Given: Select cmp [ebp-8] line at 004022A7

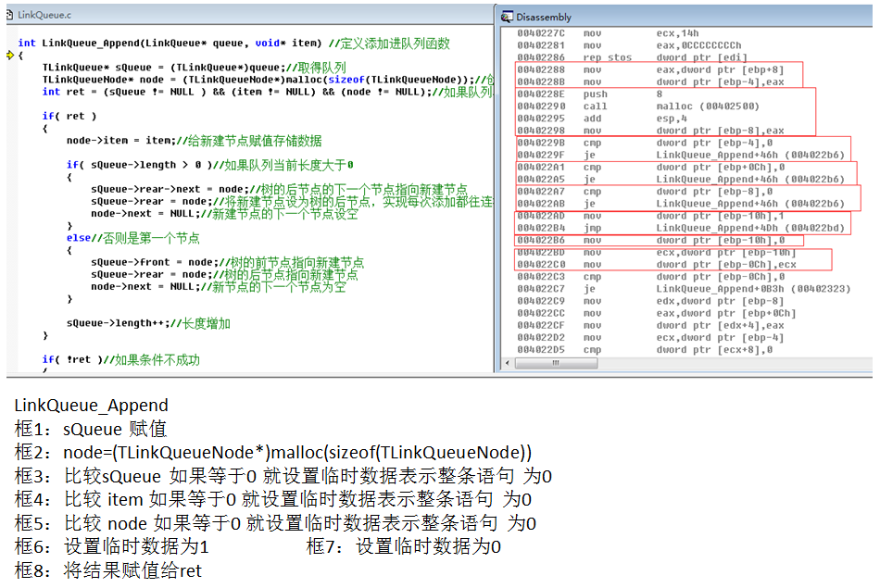Looking at the screenshot, I should click(645, 192).
